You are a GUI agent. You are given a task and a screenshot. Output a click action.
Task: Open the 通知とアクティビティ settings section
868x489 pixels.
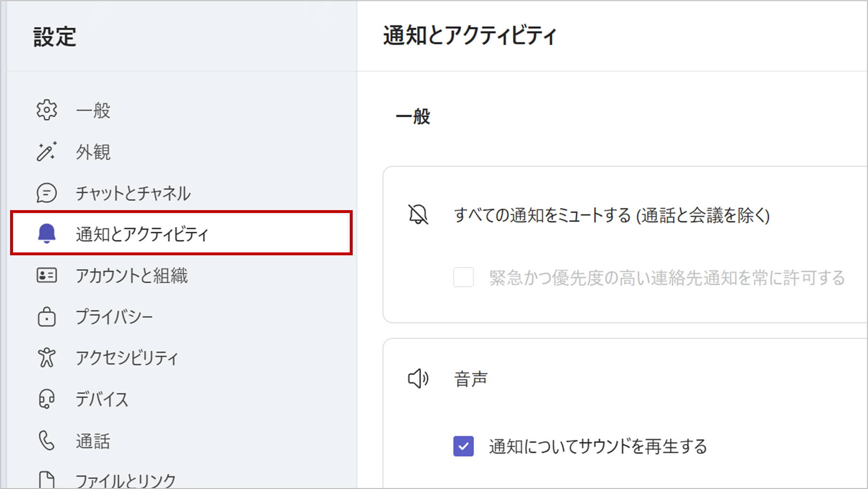[142, 234]
